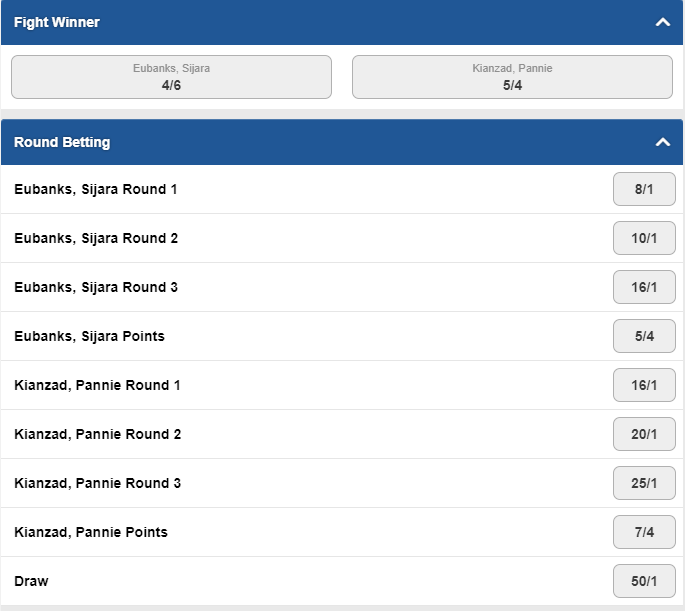Click the 'Eubanks, Sijara Points' label
Screen dimensions: 685x611
[90, 336]
